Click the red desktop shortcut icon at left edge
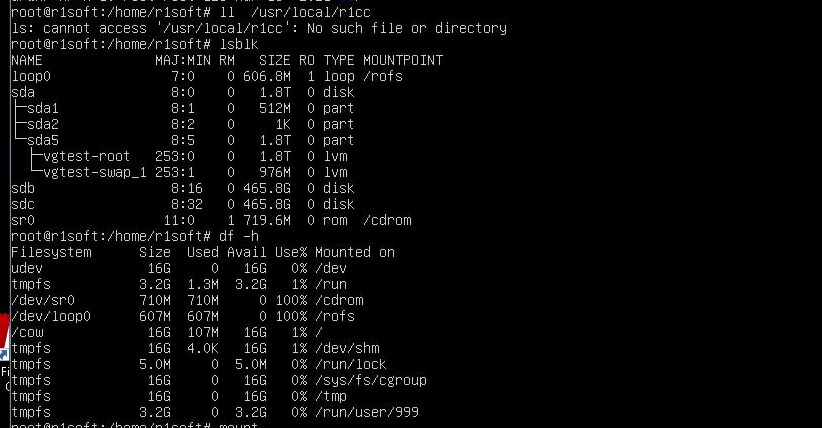 (4, 336)
